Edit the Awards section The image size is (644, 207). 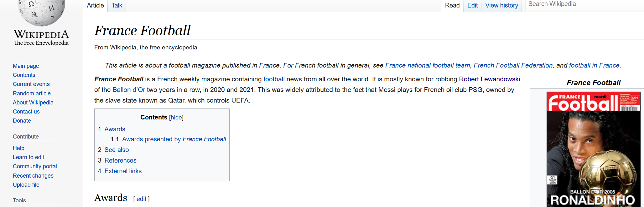(141, 199)
